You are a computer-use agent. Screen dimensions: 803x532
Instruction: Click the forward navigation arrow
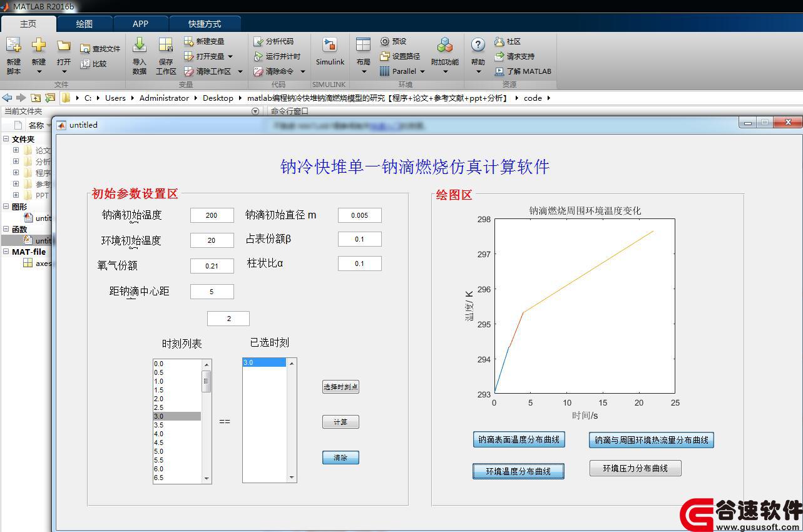21,98
